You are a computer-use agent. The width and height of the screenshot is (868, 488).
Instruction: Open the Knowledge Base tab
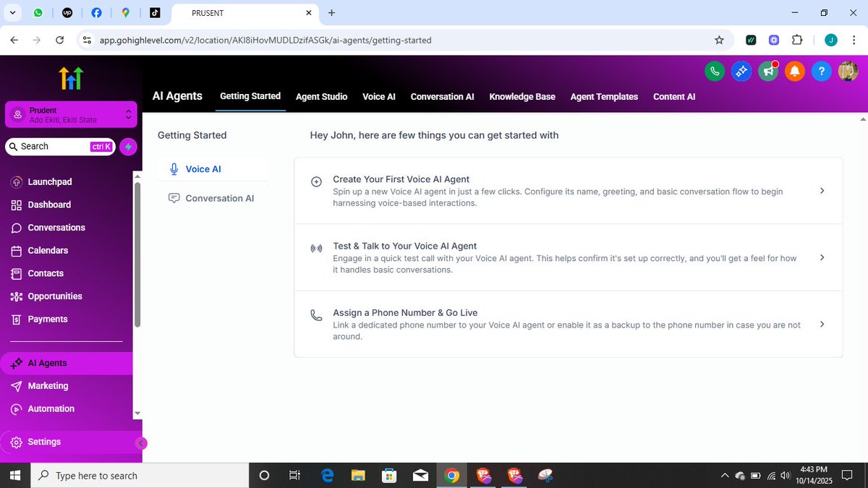[522, 96]
